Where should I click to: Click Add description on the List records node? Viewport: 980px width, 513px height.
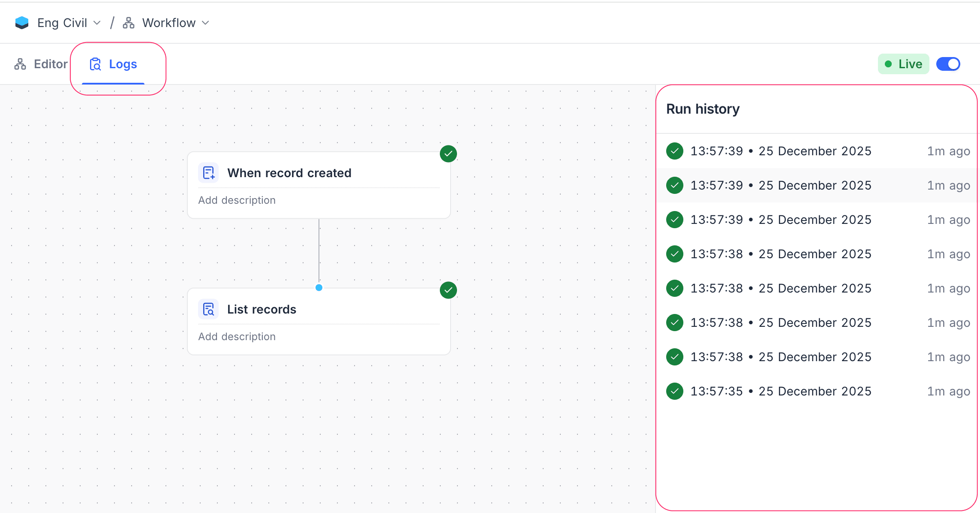(x=237, y=336)
